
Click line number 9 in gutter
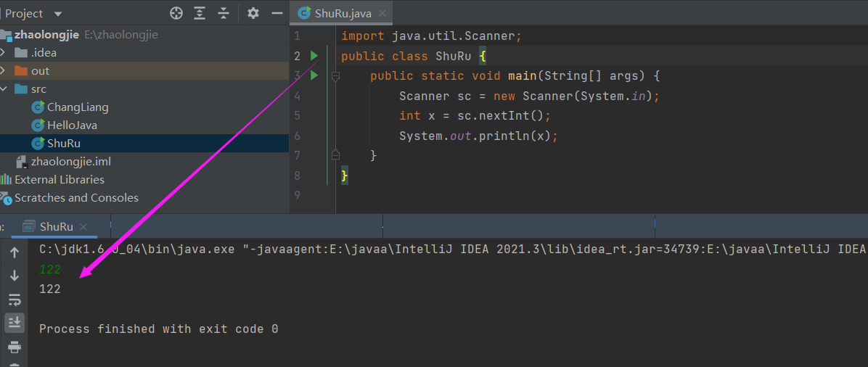pyautogui.click(x=298, y=195)
